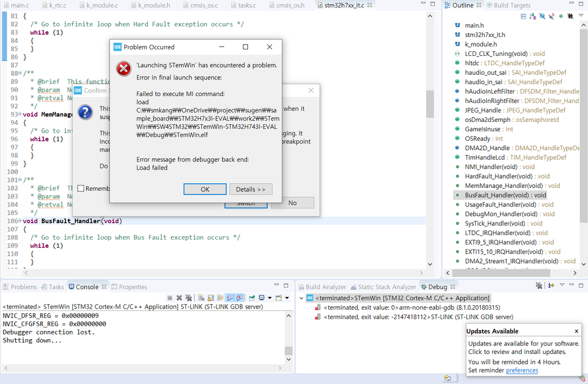Collapse function fold marker at line 106
The height and width of the screenshot is (384, 588).
[x=20, y=221]
